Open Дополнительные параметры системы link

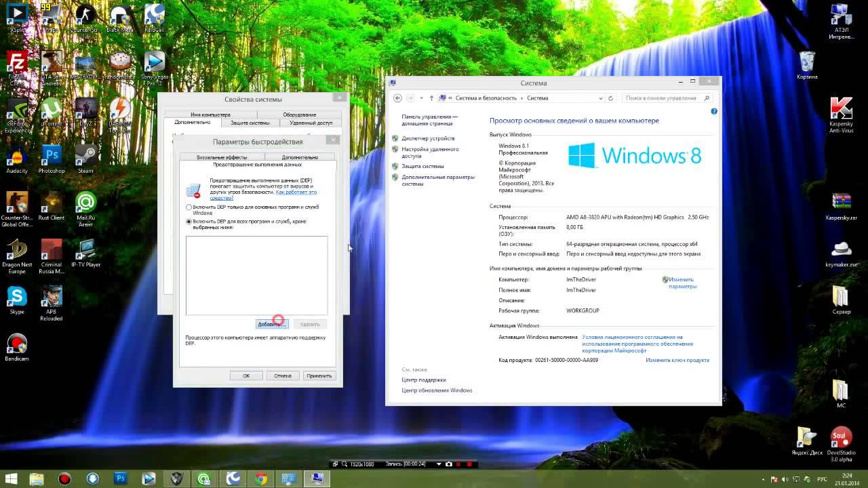pyautogui.click(x=438, y=180)
